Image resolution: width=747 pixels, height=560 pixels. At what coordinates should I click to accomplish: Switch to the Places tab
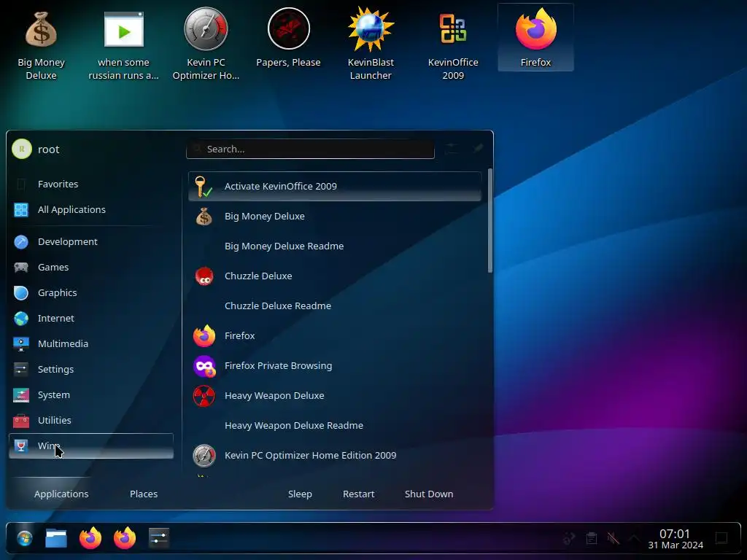click(144, 494)
